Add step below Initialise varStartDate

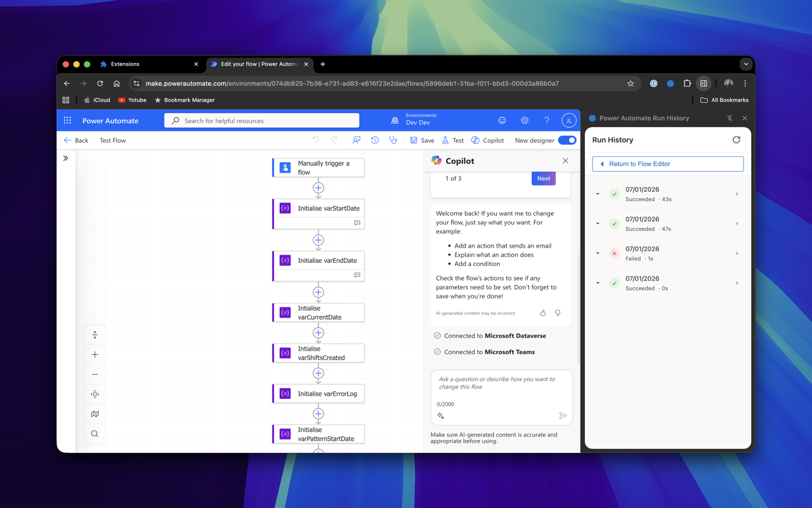(318, 240)
